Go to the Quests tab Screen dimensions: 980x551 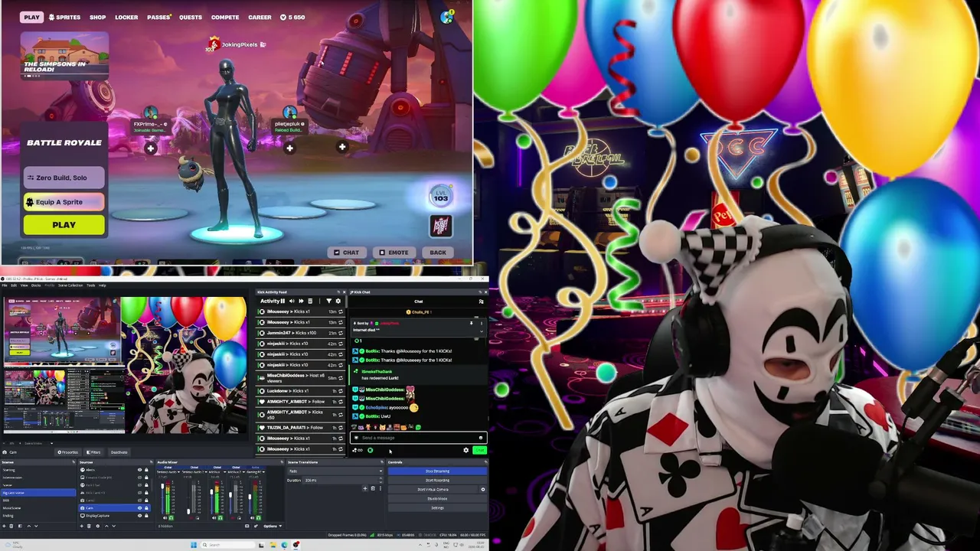point(191,17)
